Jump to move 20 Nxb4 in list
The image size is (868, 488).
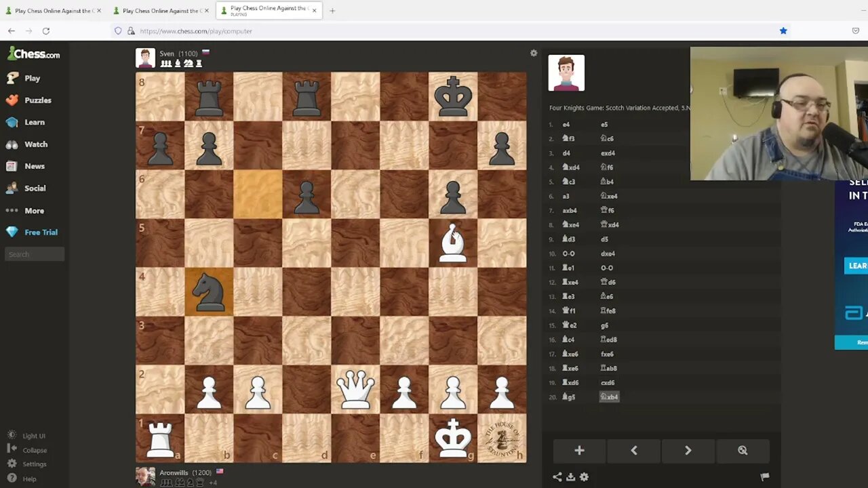pos(609,397)
